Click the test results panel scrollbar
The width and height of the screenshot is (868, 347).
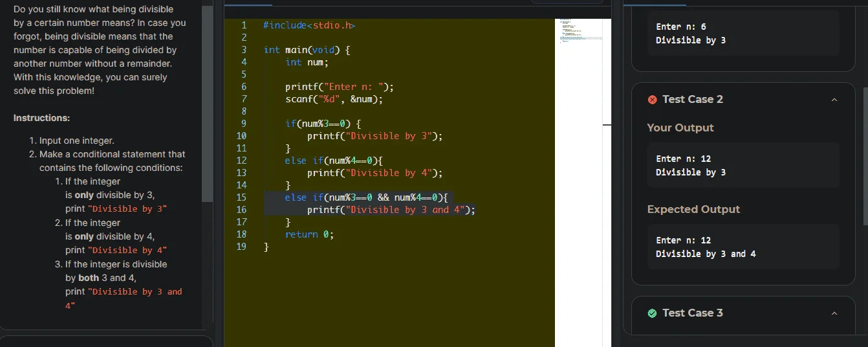pos(865,155)
